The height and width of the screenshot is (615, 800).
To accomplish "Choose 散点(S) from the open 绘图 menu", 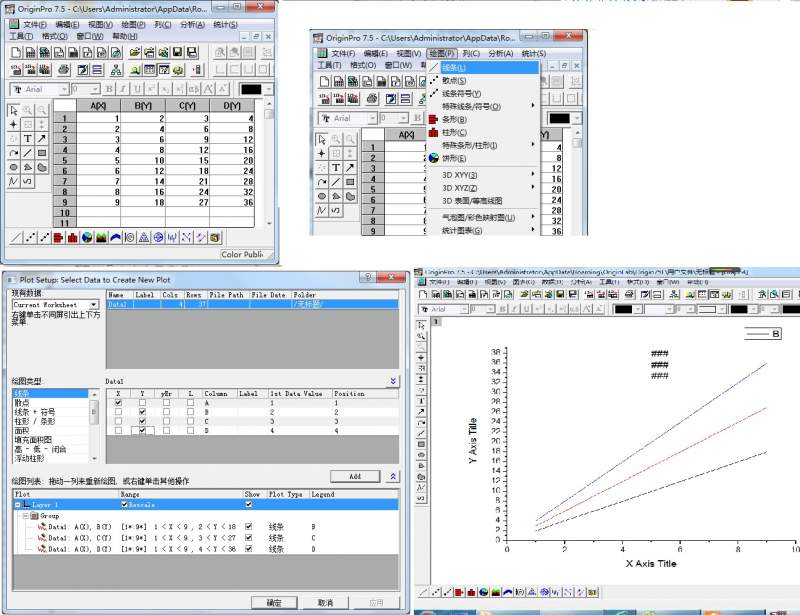I will [x=483, y=81].
